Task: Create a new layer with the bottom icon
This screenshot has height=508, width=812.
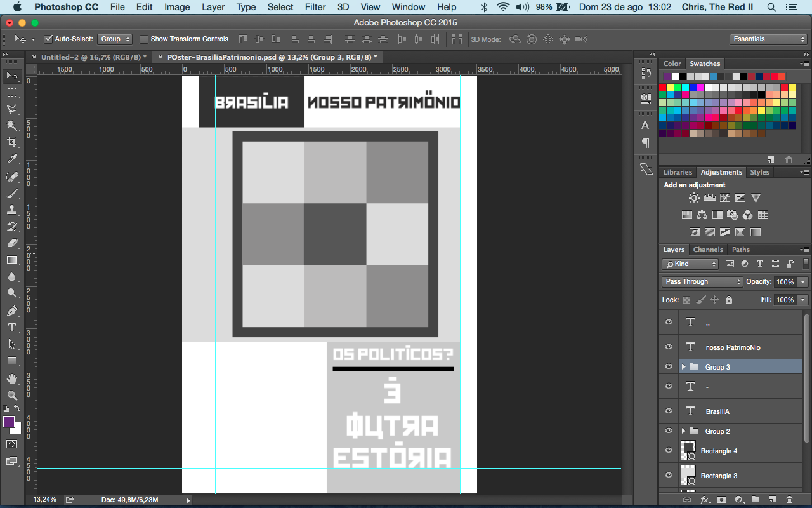Action: (772, 500)
